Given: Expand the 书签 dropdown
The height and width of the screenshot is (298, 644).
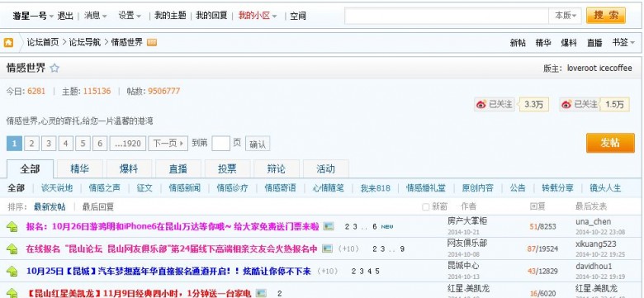Looking at the screenshot, I should pyautogui.click(x=623, y=42).
